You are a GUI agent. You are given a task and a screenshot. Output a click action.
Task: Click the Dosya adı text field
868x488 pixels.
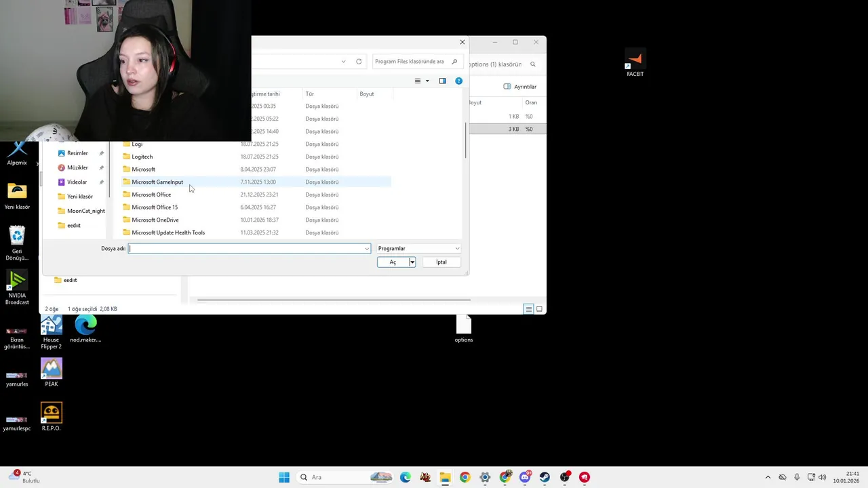click(x=245, y=249)
